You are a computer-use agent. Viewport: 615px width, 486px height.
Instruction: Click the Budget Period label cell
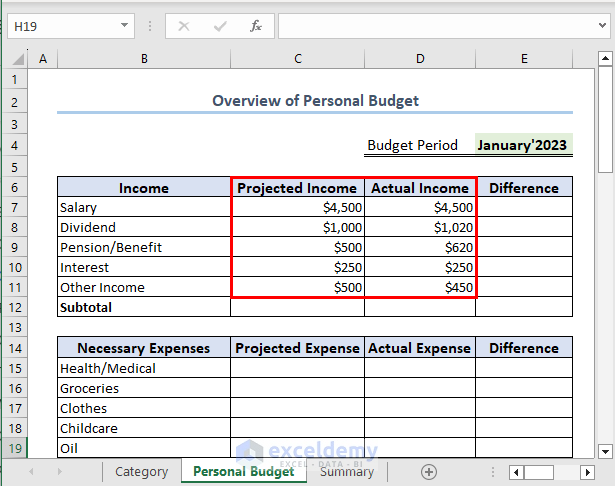(x=420, y=145)
